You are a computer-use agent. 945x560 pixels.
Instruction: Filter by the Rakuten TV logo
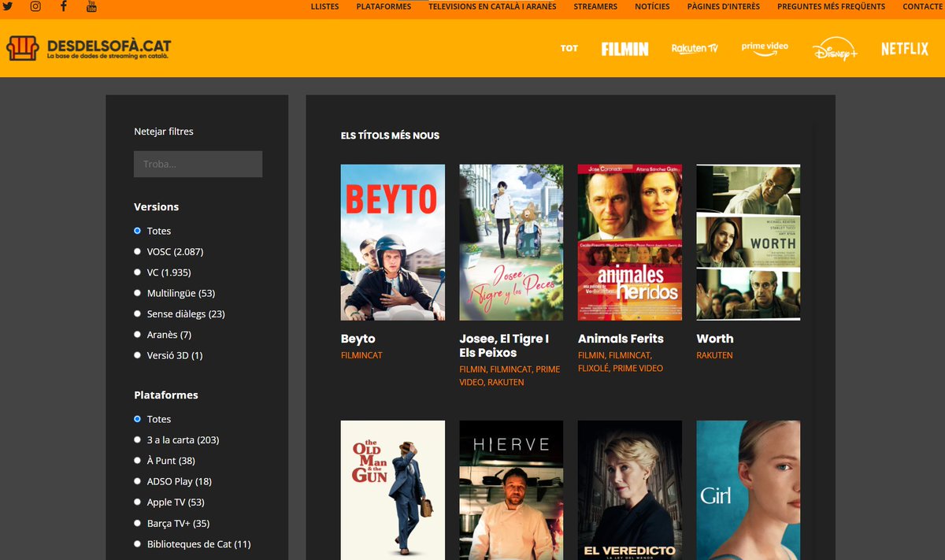(695, 49)
